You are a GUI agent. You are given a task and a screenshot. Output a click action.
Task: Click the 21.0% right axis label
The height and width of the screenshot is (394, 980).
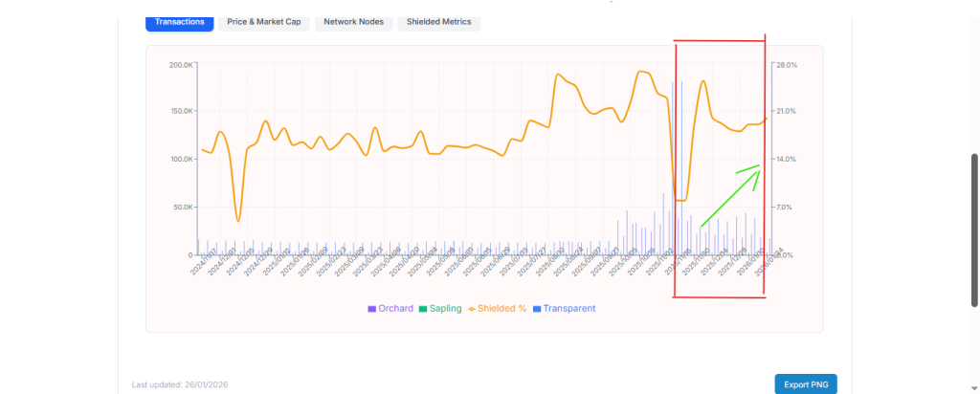pyautogui.click(x=786, y=112)
